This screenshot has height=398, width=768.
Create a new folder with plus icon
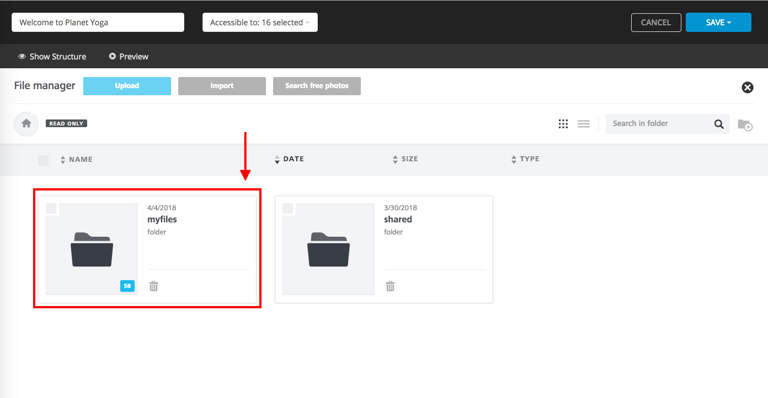coord(745,125)
